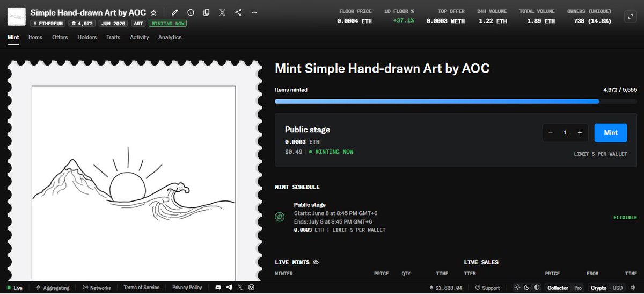This screenshot has height=294, width=644.
Task: Click the ELIGIBLE status label
Action: pos(625,218)
